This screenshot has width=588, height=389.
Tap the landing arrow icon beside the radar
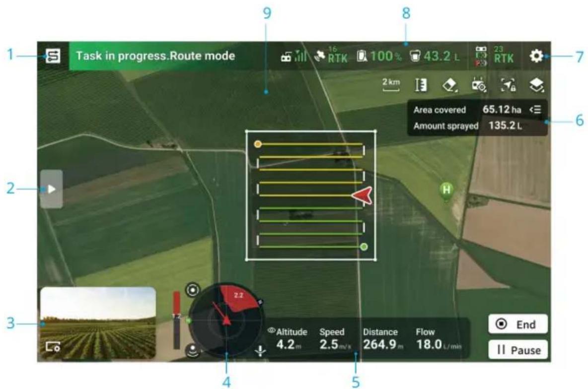click(260, 351)
